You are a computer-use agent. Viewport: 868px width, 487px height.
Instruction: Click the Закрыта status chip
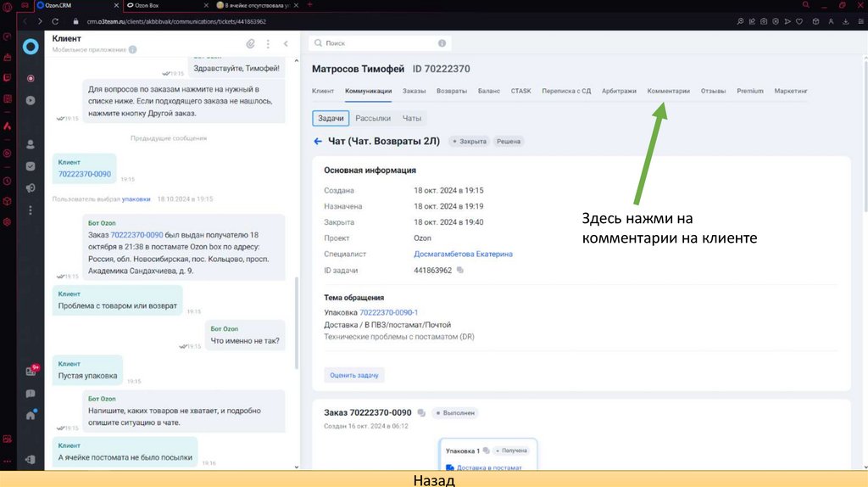click(470, 142)
